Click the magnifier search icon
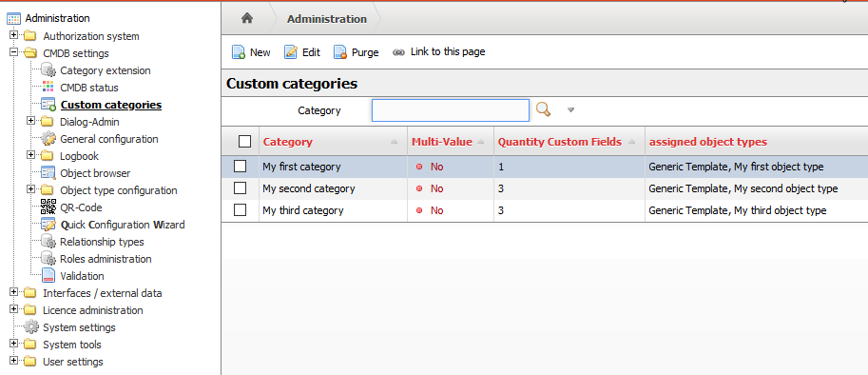The width and height of the screenshot is (868, 375). point(544,109)
